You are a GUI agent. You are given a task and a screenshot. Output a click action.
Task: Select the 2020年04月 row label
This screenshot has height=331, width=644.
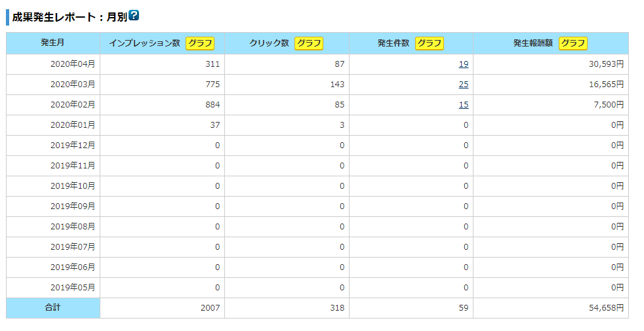[73, 64]
